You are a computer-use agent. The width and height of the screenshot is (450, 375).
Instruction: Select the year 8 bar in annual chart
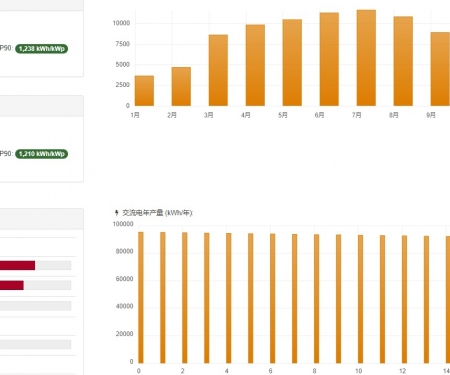[x=317, y=299]
